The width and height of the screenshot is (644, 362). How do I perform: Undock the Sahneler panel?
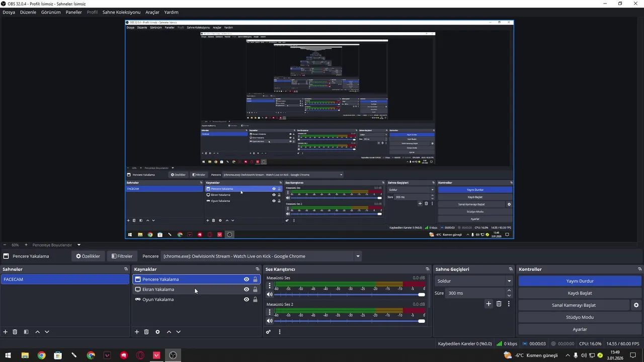(x=126, y=269)
